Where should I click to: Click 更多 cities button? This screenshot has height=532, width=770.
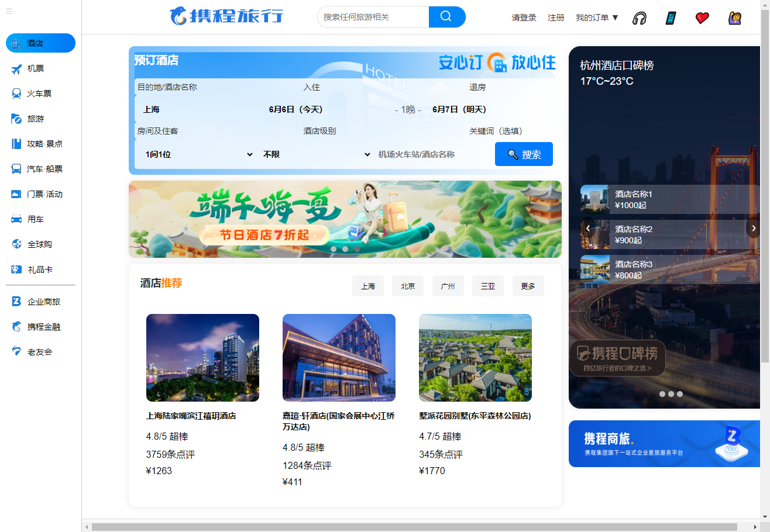(x=528, y=286)
